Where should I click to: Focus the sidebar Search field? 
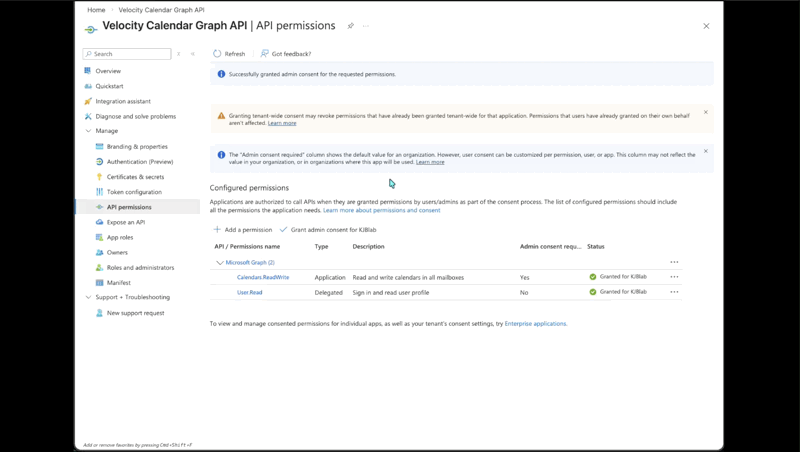127,54
